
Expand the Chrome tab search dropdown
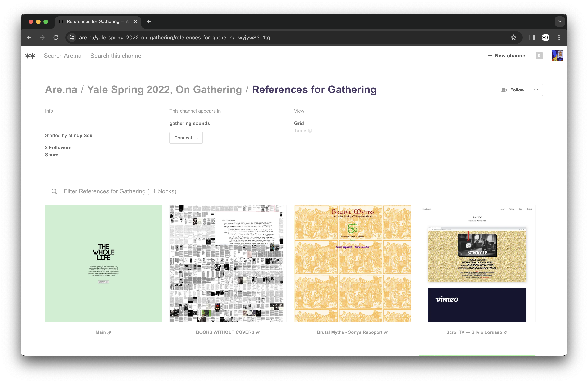560,22
